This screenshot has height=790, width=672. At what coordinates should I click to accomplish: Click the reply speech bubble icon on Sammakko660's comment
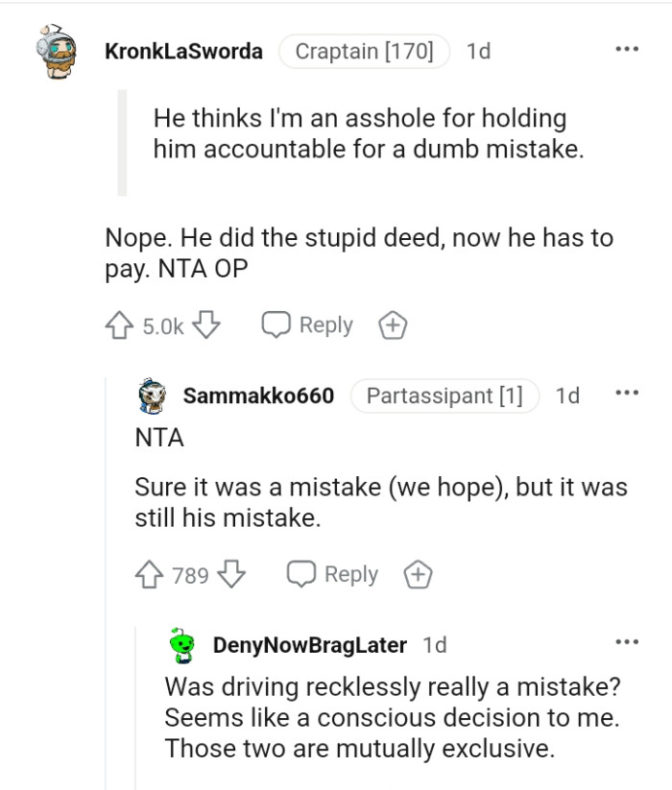click(302, 574)
